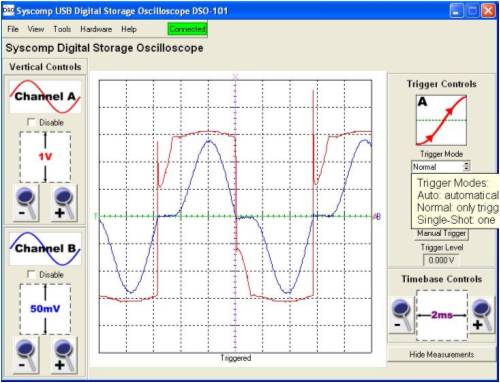Click the Channel B sine wave logo
Image resolution: width=500 pixels, height=383 pixels.
[45, 249]
